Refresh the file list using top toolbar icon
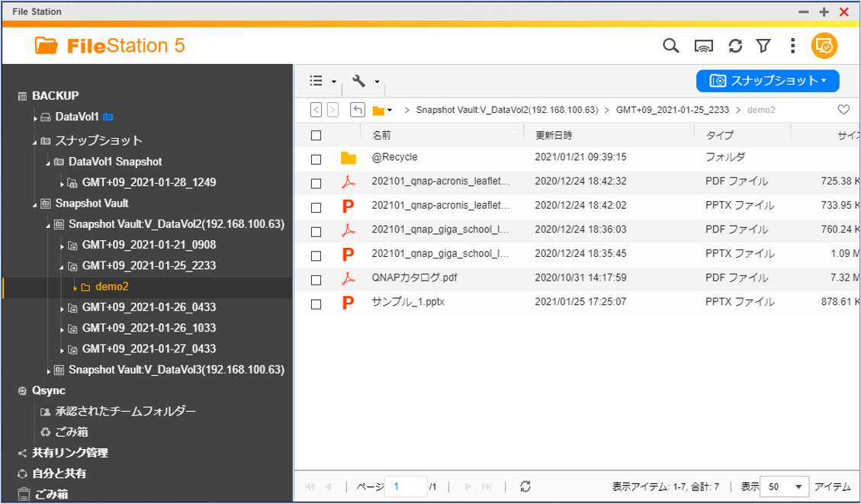 click(x=735, y=46)
